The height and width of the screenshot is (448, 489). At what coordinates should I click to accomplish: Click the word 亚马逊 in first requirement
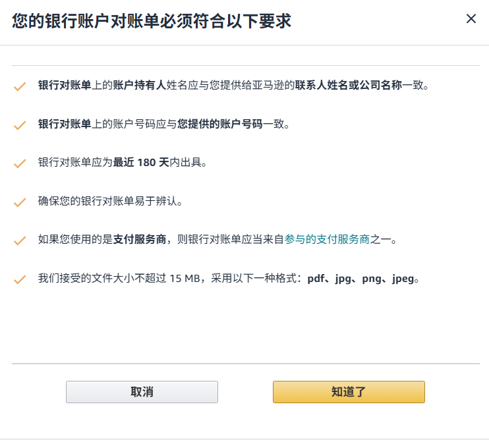[x=275, y=86]
